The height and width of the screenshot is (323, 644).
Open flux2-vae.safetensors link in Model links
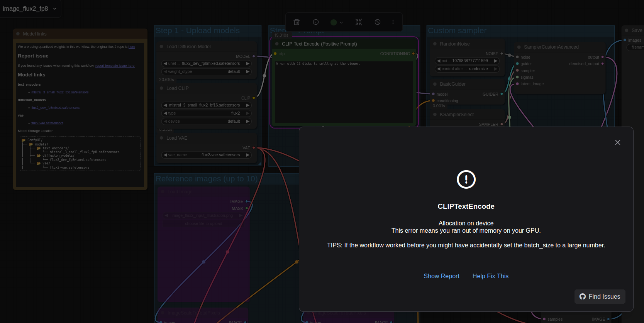click(x=47, y=123)
